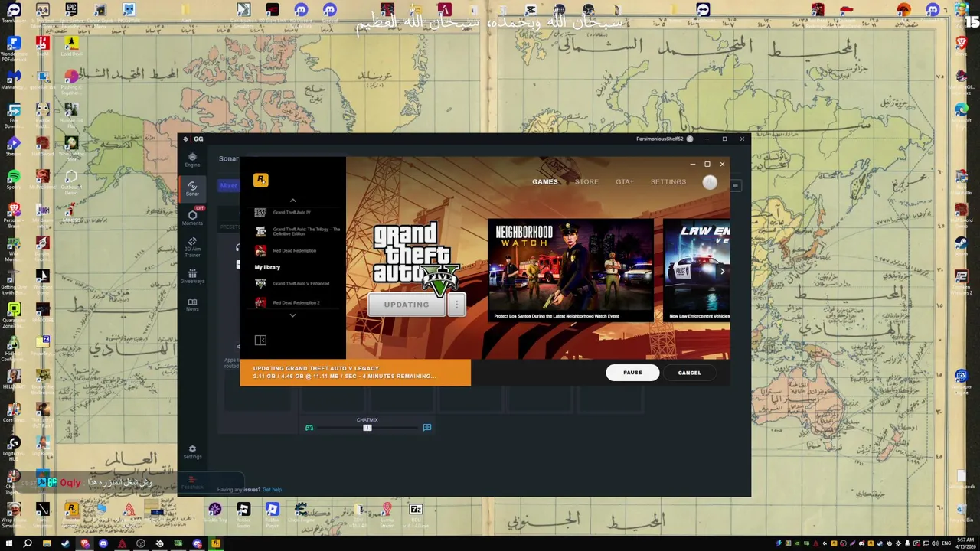Open Moments in the GG sidebar
The width and height of the screenshot is (980, 551).
coord(192,217)
